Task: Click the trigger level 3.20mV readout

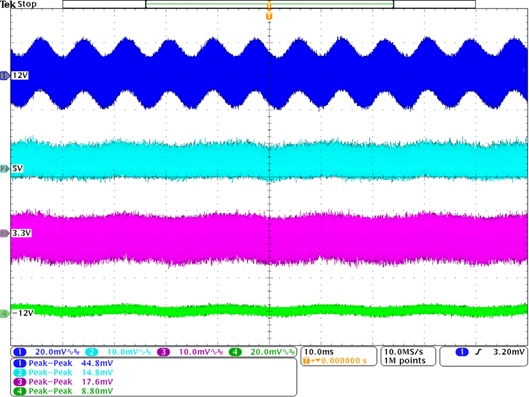Action: tap(509, 352)
